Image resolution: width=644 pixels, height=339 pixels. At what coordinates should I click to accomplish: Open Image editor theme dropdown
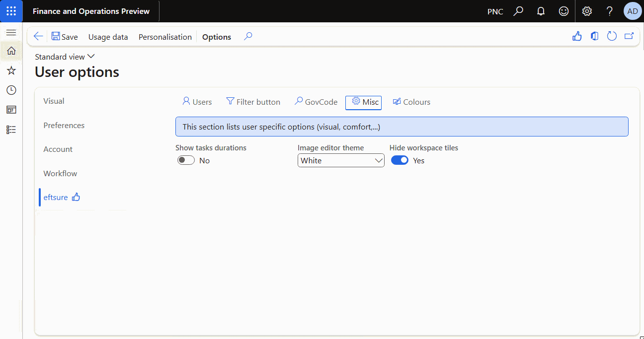click(x=341, y=160)
